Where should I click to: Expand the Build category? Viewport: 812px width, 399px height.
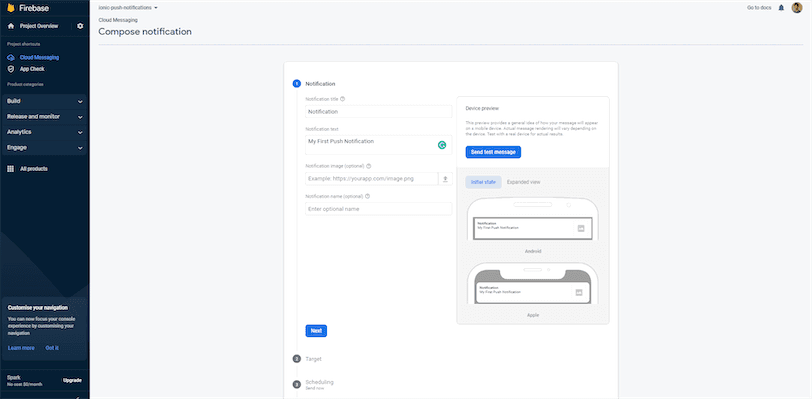click(x=45, y=102)
